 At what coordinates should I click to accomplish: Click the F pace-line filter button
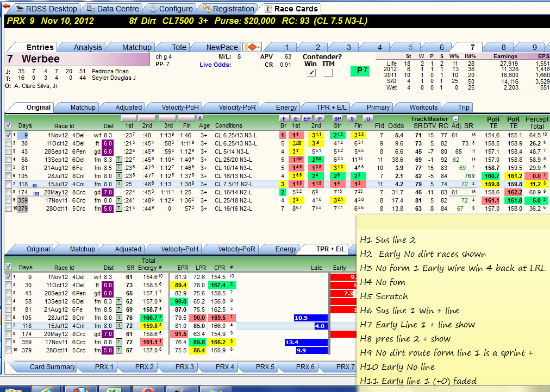point(284,118)
